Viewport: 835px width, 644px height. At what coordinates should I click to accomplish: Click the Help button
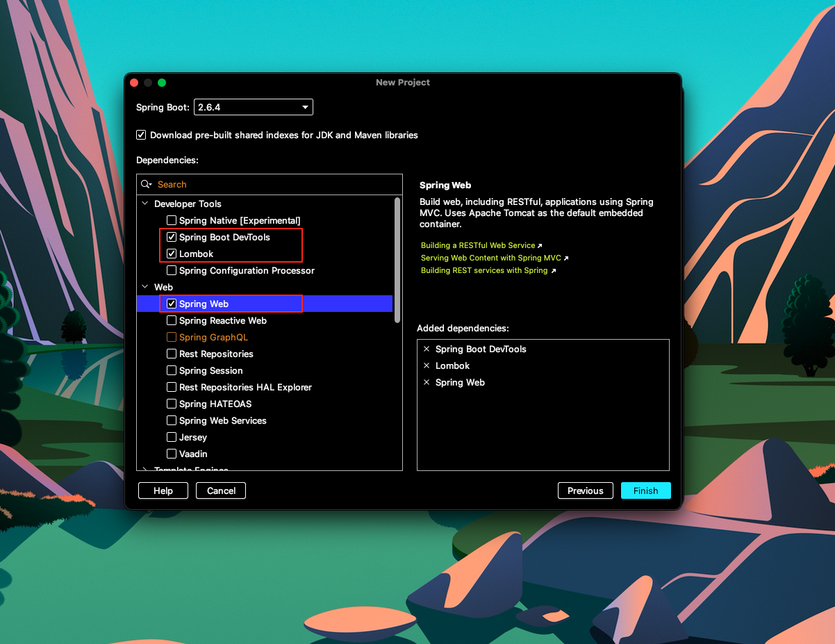click(163, 490)
